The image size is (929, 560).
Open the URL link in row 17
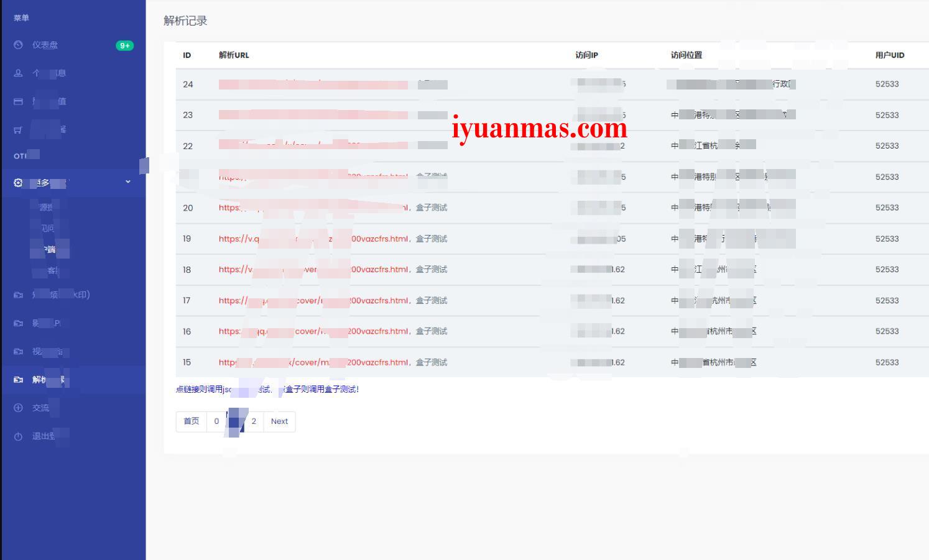pos(313,300)
